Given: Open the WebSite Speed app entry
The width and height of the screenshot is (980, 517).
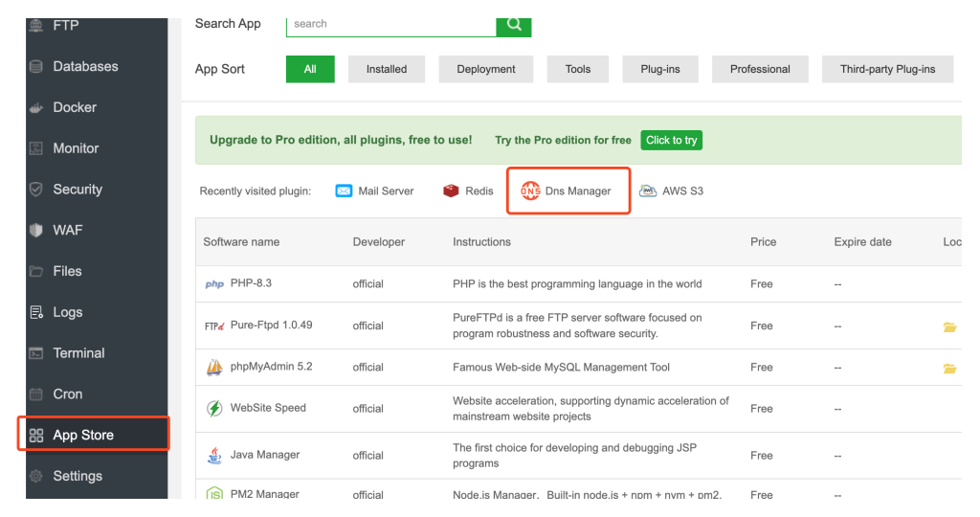Looking at the screenshot, I should (268, 408).
